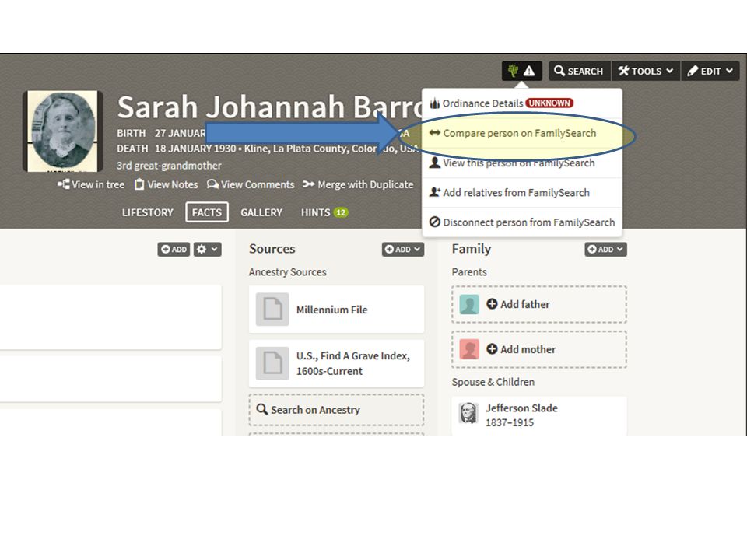Image resolution: width=747 pixels, height=560 pixels.
Task: Select Compare person on FamilySearch
Action: coord(522,133)
